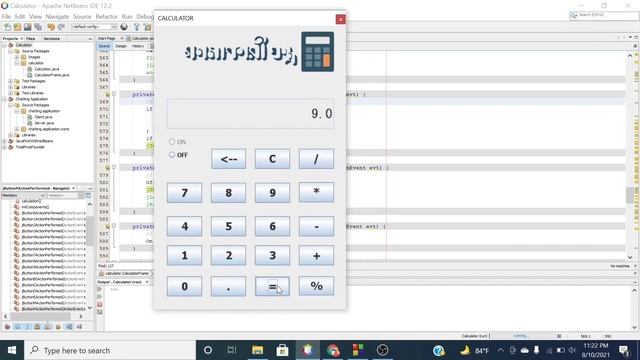This screenshot has width=640, height=360.
Task: Open Server.java in the project tree
Action: (x=44, y=123)
